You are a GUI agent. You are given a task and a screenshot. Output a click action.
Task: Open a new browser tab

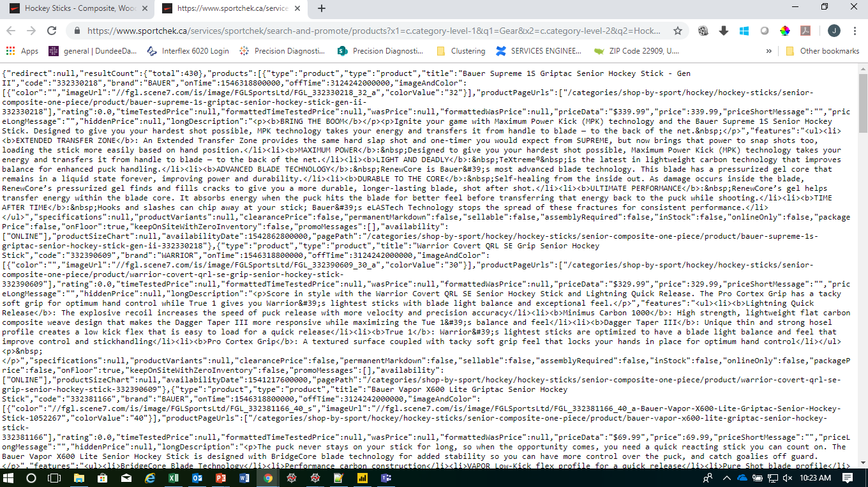(x=322, y=8)
